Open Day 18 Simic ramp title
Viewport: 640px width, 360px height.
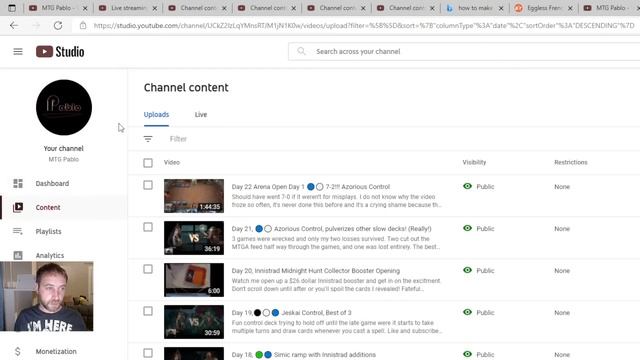coord(304,355)
